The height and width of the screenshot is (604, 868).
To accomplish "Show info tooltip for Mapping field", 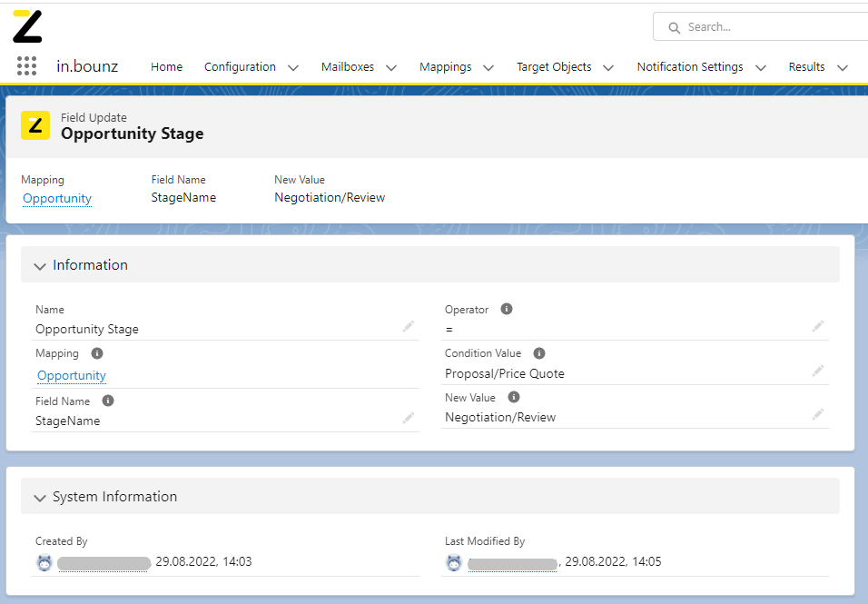I will tap(97, 353).
